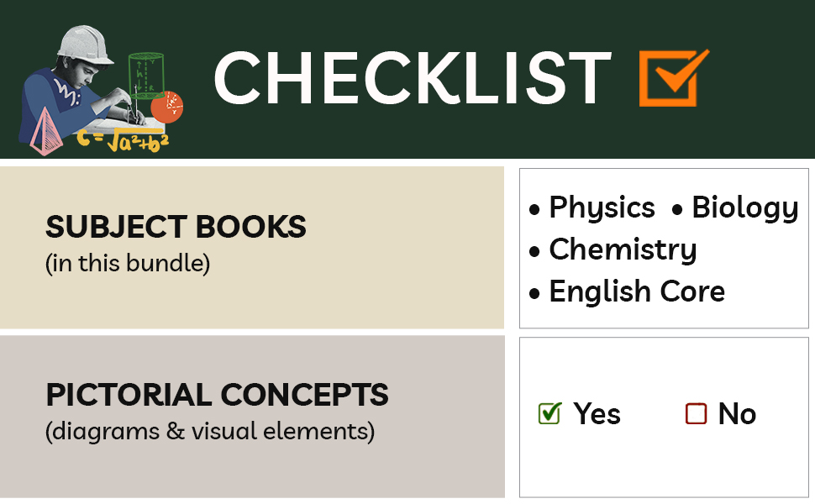The height and width of the screenshot is (504, 815).
Task: Select the Physics subject item
Action: pyautogui.click(x=602, y=207)
